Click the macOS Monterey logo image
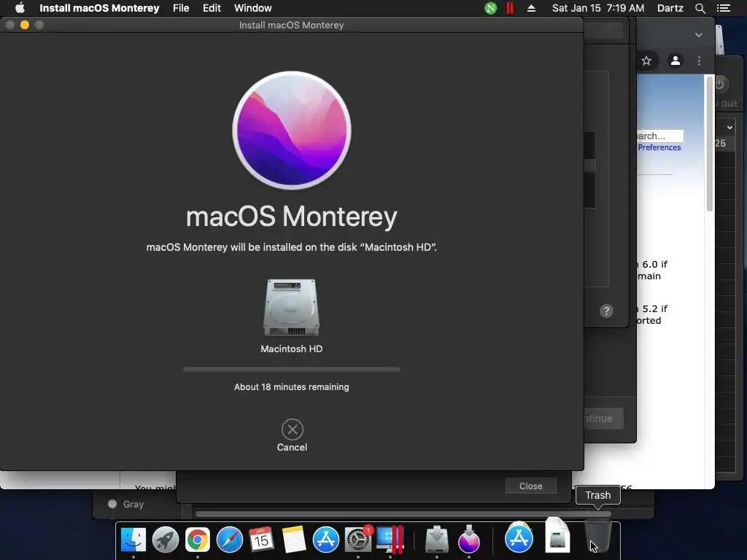 point(292,131)
